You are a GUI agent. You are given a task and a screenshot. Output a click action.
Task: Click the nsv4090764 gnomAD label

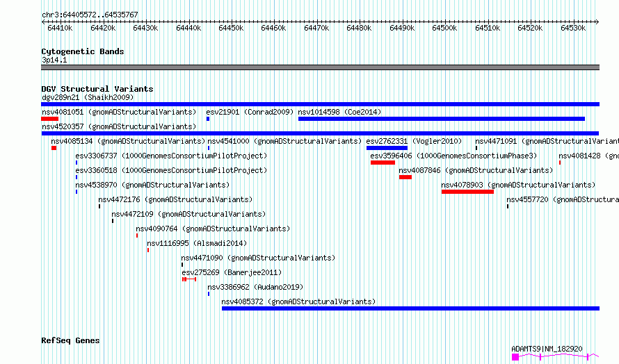[213, 229]
